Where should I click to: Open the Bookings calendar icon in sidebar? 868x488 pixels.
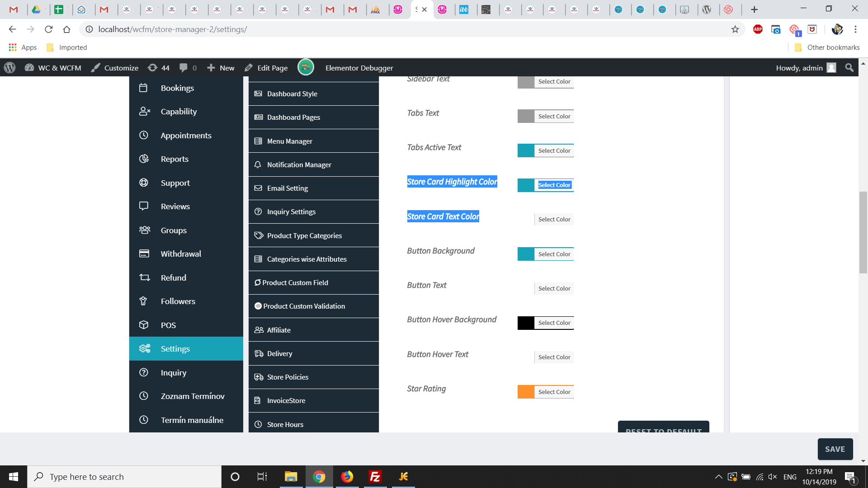tap(143, 88)
